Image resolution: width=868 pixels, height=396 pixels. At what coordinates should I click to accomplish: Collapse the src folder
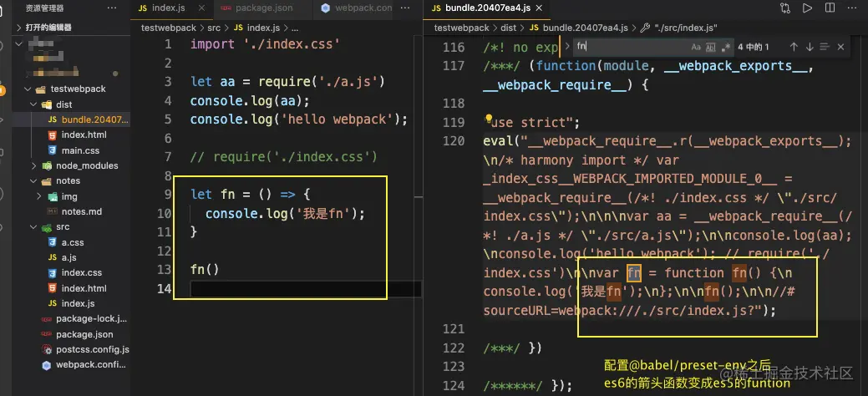[x=34, y=227]
